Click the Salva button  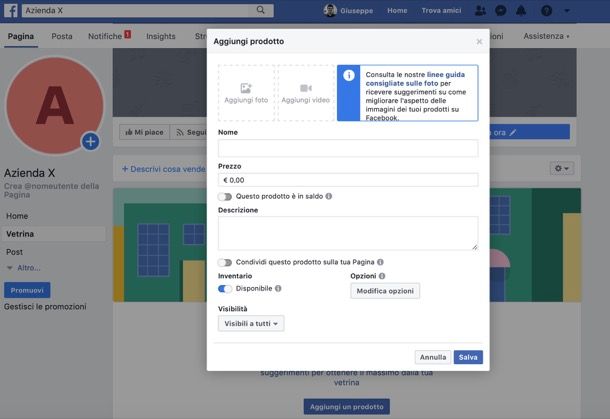tap(468, 357)
